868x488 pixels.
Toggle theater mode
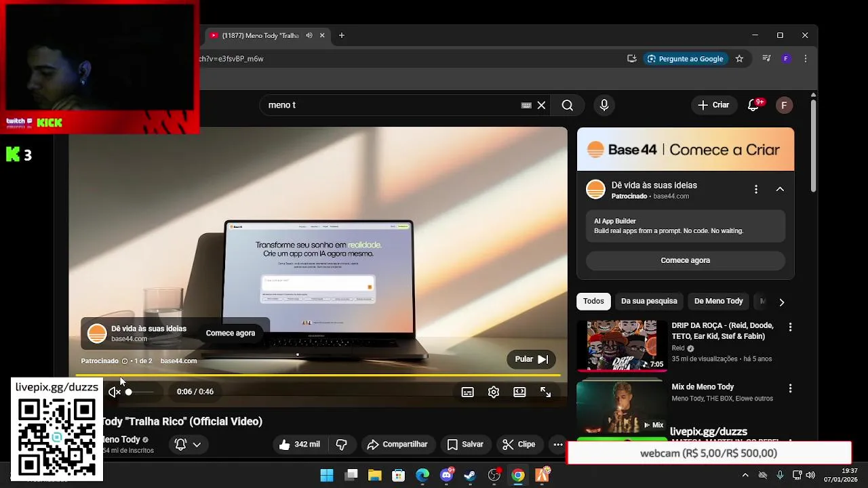519,392
